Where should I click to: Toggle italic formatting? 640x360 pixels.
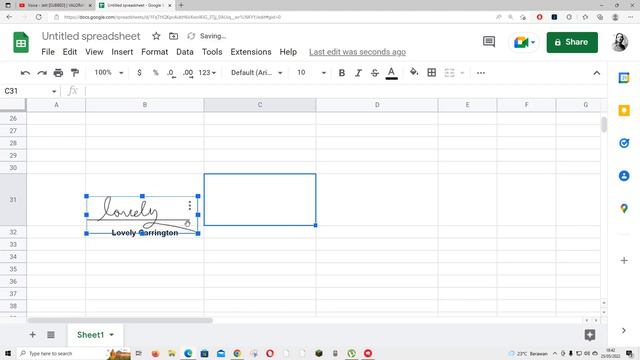pos(358,73)
